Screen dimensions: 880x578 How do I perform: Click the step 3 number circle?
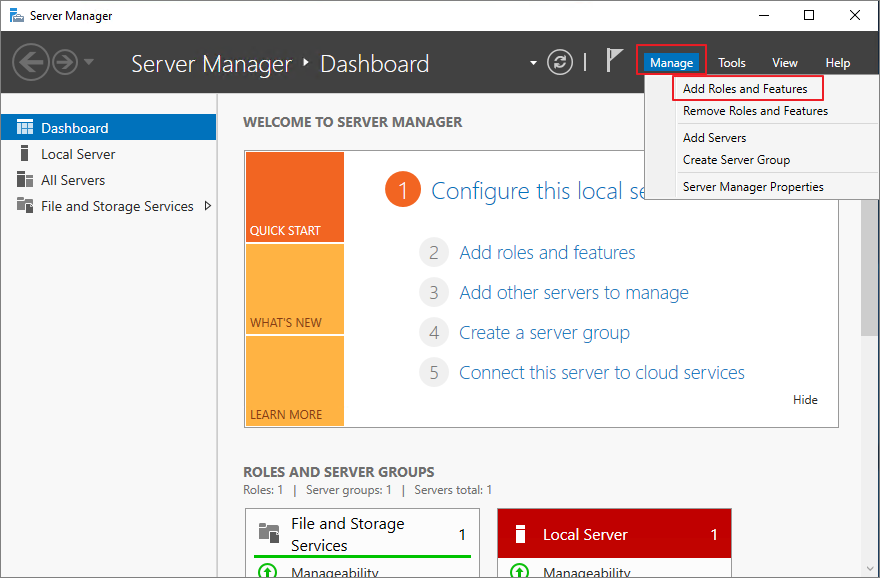434,292
